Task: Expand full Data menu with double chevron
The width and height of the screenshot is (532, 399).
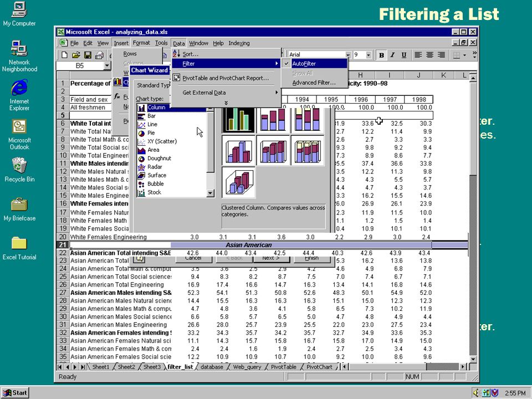Action: 226,103
